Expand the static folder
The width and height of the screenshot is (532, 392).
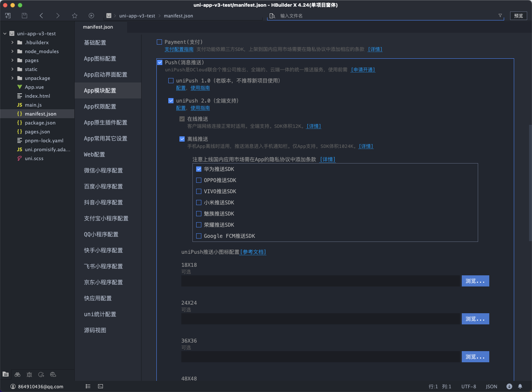pos(12,69)
